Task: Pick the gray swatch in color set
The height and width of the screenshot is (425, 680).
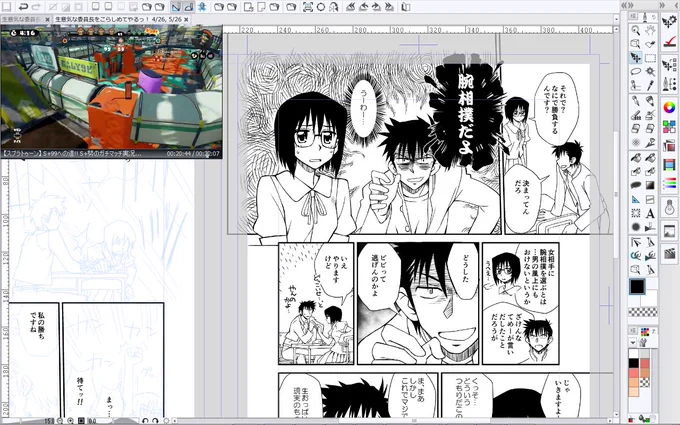Action: [x=644, y=355]
